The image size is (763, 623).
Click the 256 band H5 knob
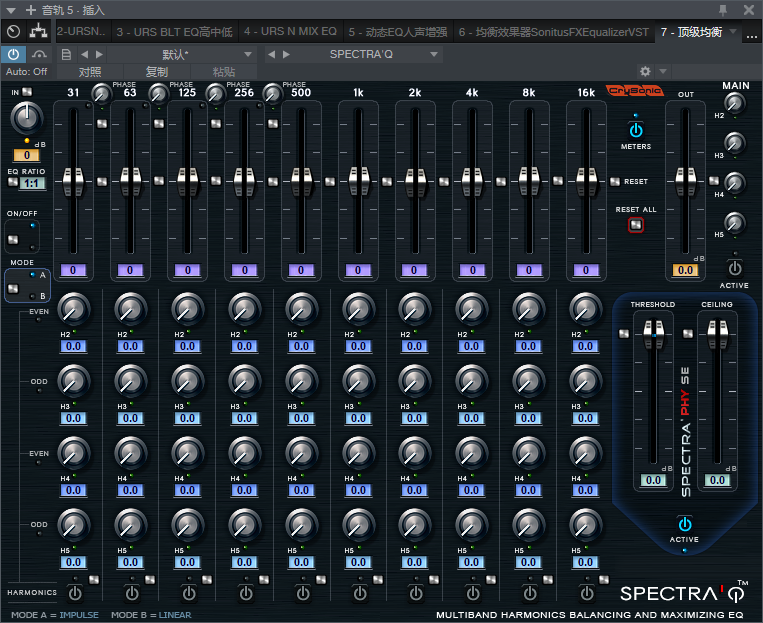244,526
